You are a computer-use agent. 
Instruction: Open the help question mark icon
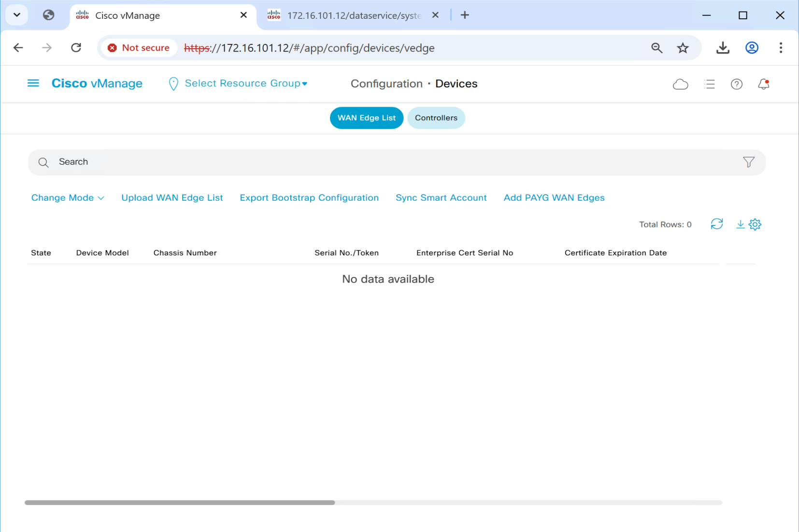pos(736,84)
